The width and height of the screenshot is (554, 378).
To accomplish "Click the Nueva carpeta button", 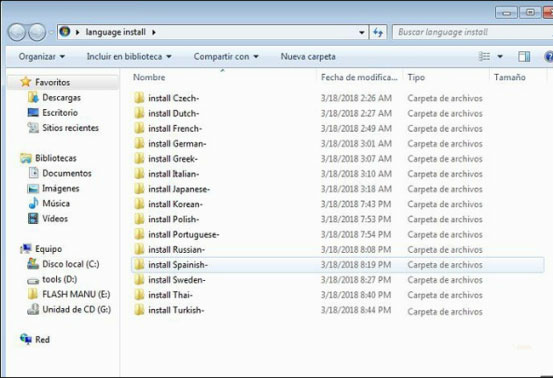I will click(308, 57).
